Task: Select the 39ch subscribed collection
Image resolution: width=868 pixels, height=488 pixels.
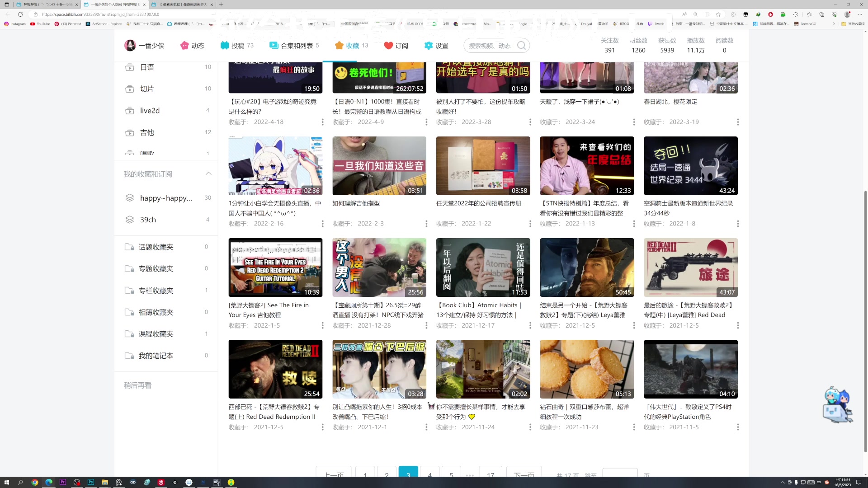Action: point(166,220)
